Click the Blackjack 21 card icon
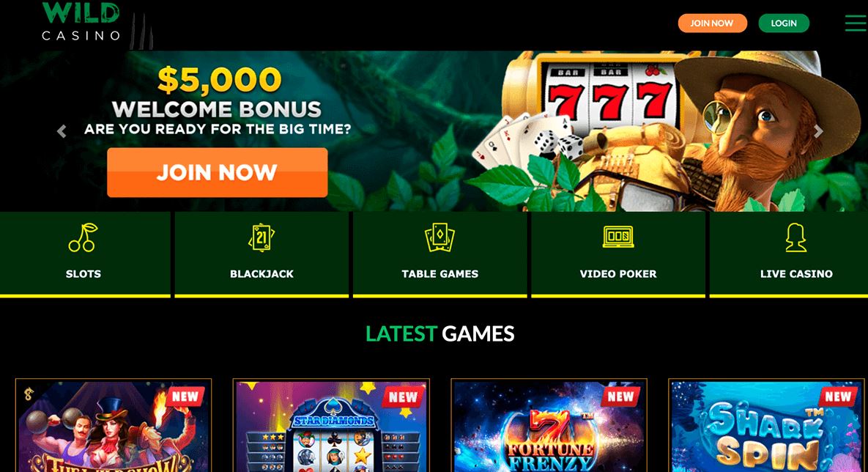The image size is (868, 472). coord(261,237)
